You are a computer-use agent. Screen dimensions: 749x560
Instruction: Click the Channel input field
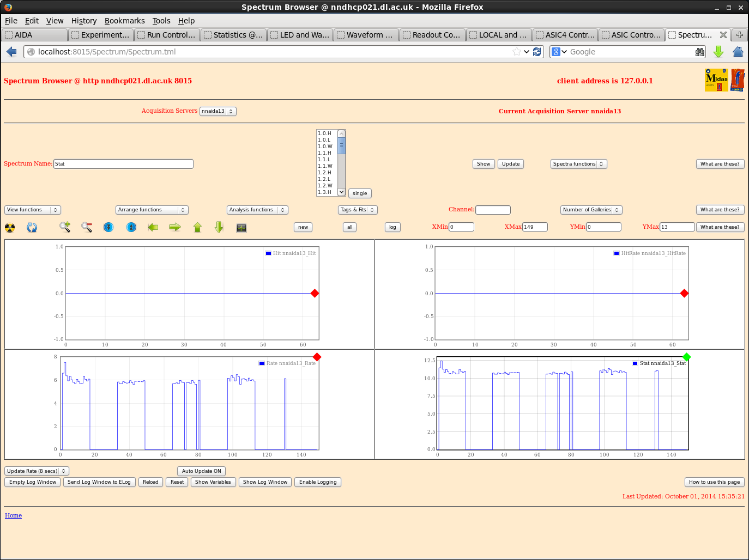(493, 210)
